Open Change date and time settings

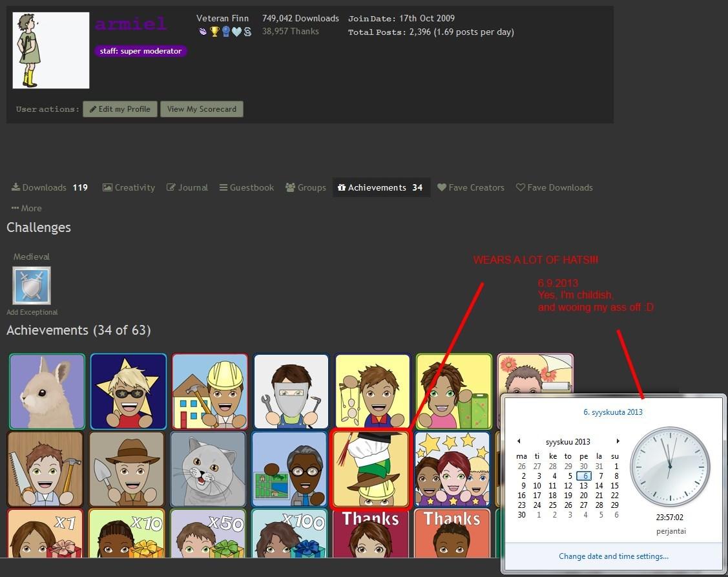[613, 556]
